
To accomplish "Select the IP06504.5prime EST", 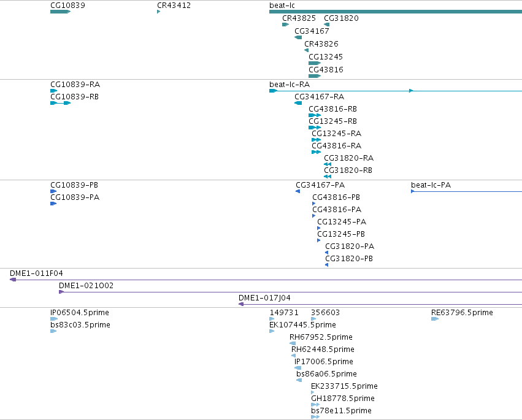I will pyautogui.click(x=54, y=319).
